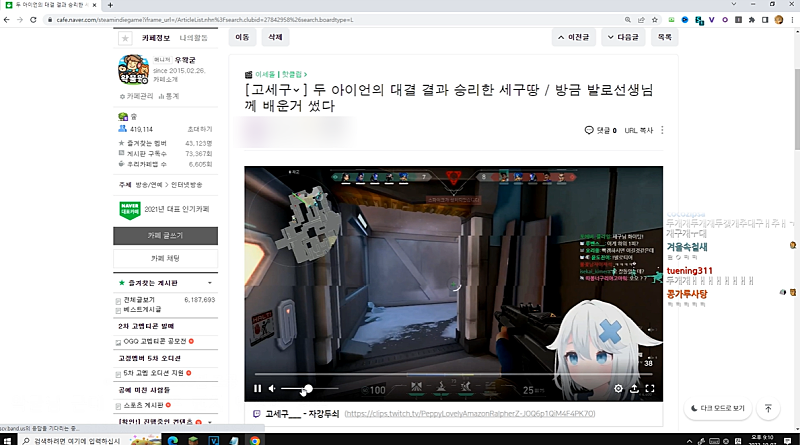Open the Windows Start menu

click(x=7, y=440)
